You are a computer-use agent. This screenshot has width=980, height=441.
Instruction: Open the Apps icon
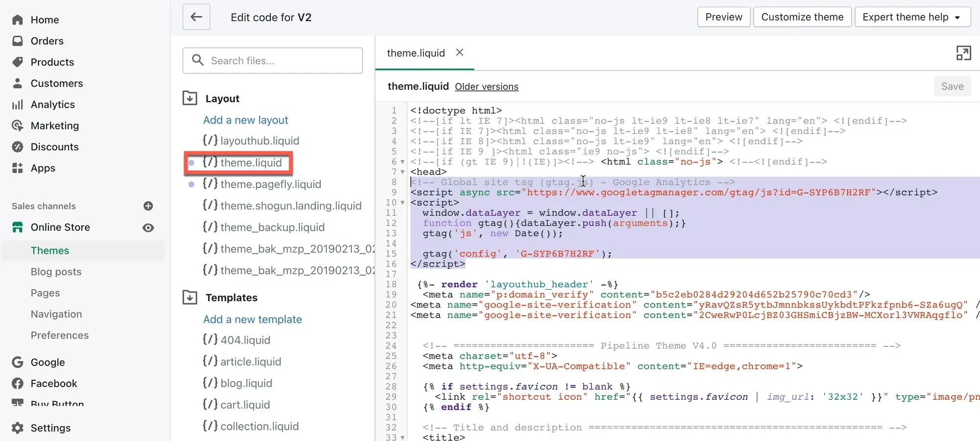[18, 168]
